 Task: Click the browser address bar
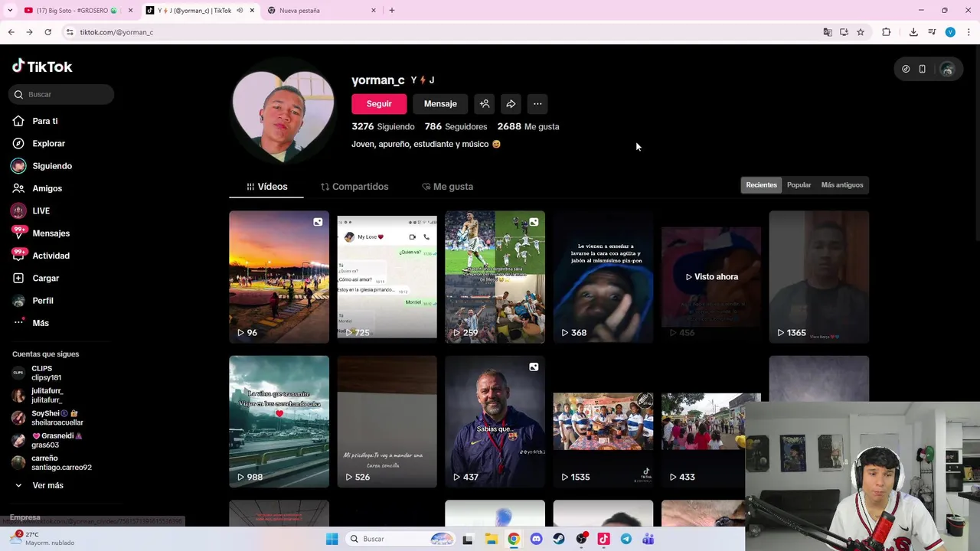444,32
